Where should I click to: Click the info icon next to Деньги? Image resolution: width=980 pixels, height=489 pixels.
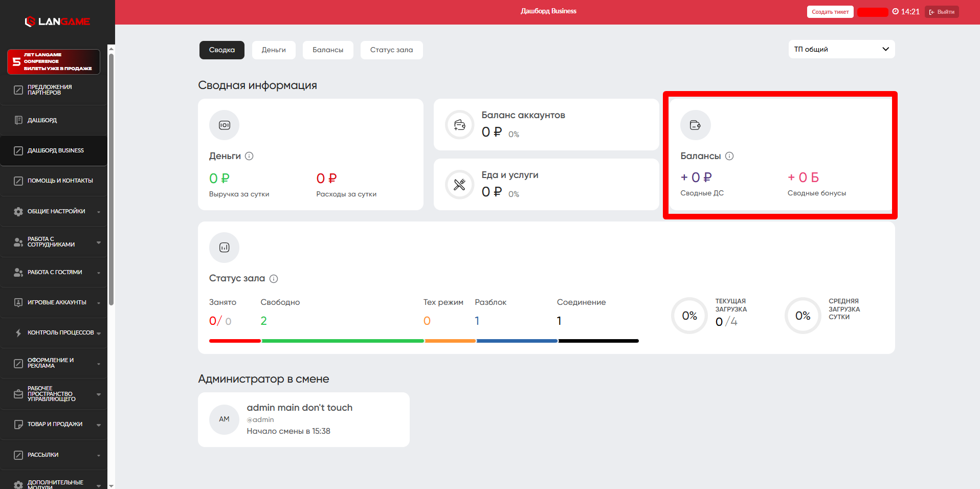click(x=249, y=156)
